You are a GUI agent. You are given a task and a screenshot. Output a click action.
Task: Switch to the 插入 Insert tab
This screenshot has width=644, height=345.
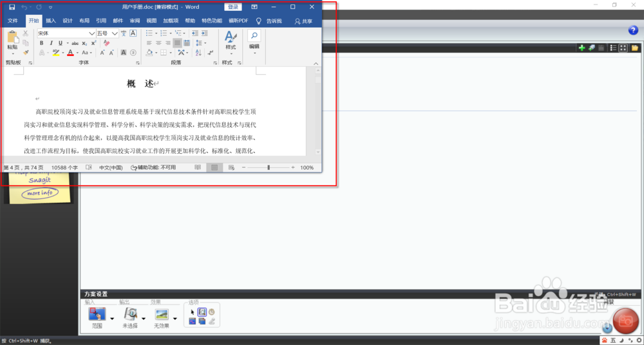pyautogui.click(x=51, y=21)
